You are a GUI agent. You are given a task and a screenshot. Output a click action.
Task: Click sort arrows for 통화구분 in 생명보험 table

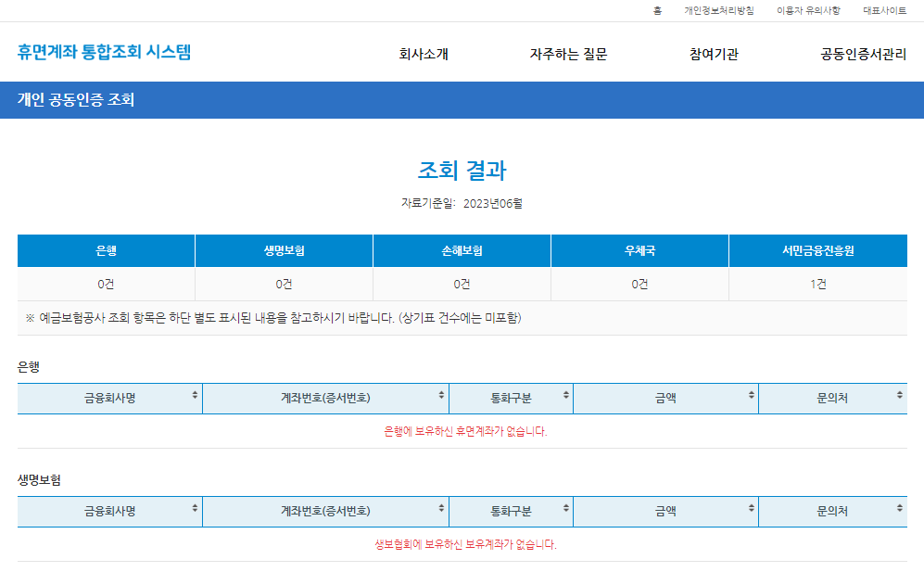[x=565, y=508]
